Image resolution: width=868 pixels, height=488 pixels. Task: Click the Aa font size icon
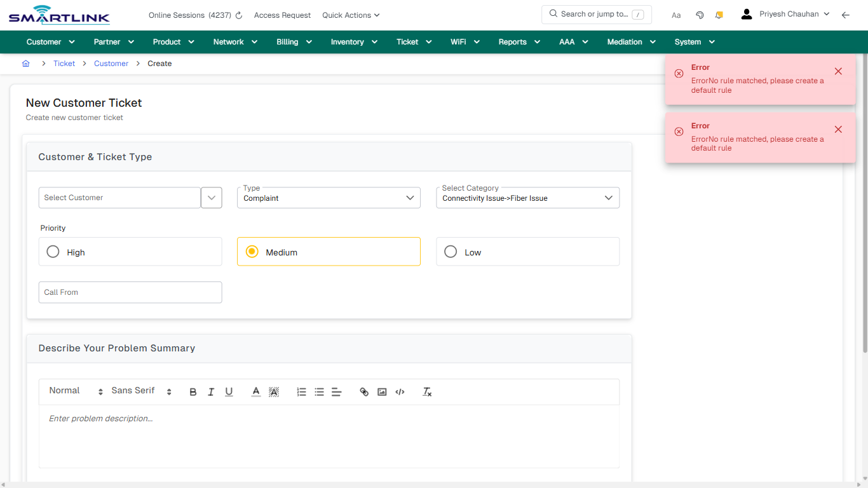(x=675, y=15)
